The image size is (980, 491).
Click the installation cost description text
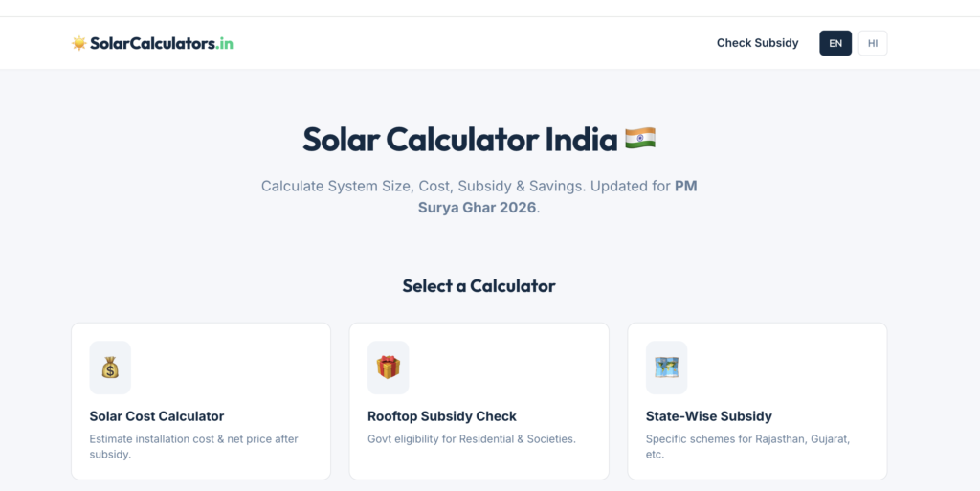point(193,446)
